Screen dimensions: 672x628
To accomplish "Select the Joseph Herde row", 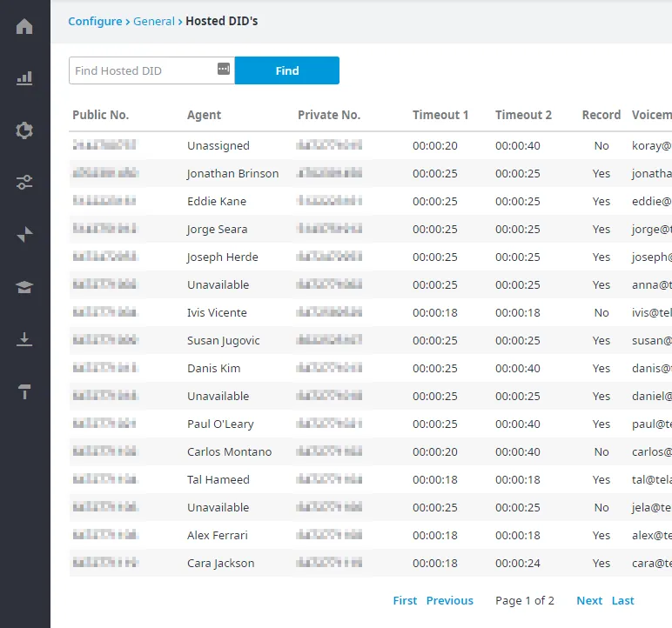I will pos(370,257).
